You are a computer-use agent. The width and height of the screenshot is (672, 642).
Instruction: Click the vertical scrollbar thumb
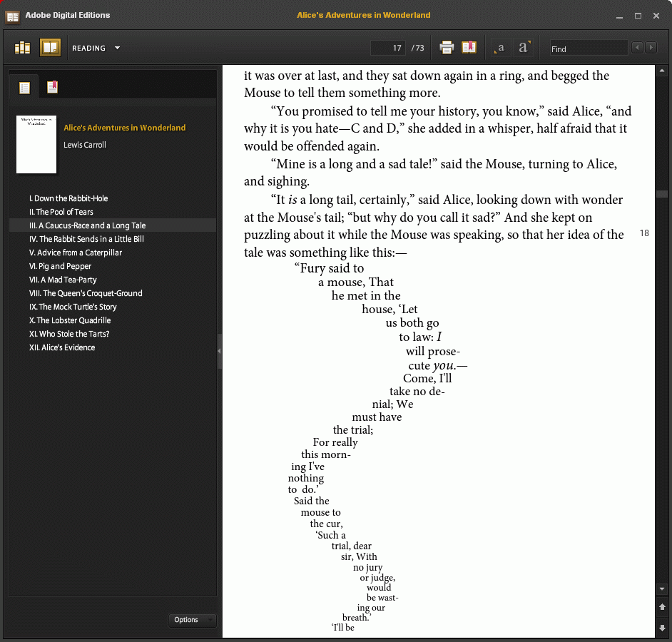tap(662, 194)
